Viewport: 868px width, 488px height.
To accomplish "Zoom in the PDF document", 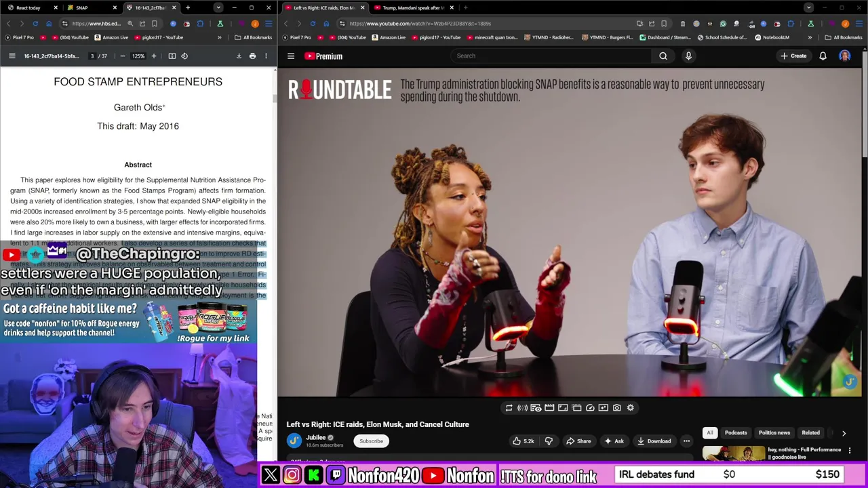I will point(154,56).
